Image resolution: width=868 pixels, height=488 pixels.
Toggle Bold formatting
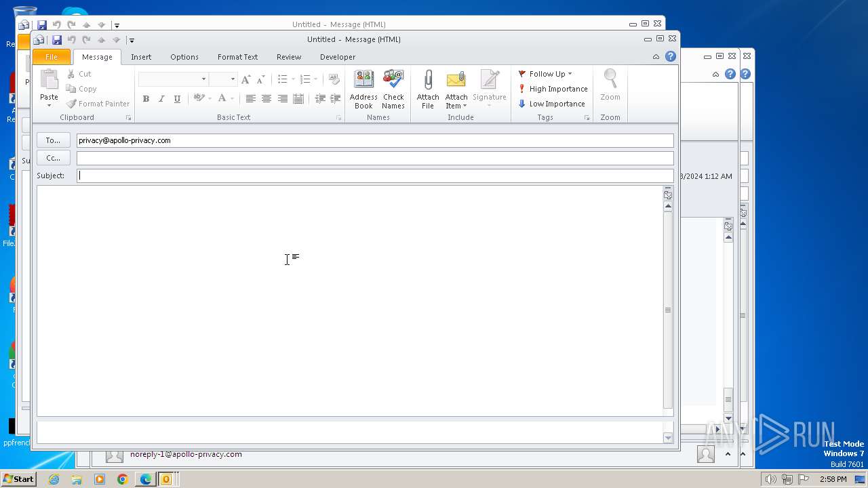(146, 99)
